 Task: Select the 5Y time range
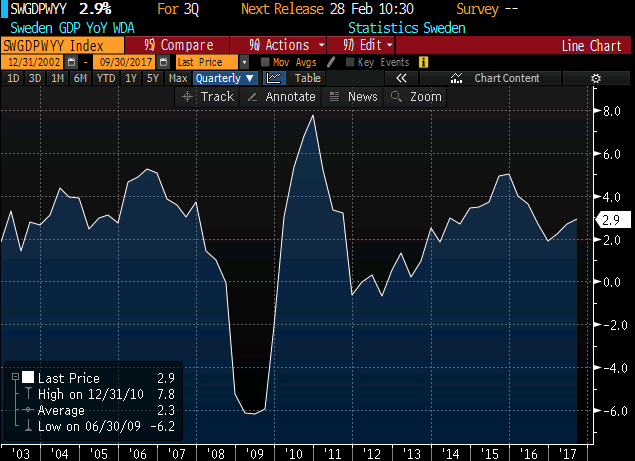[153, 78]
